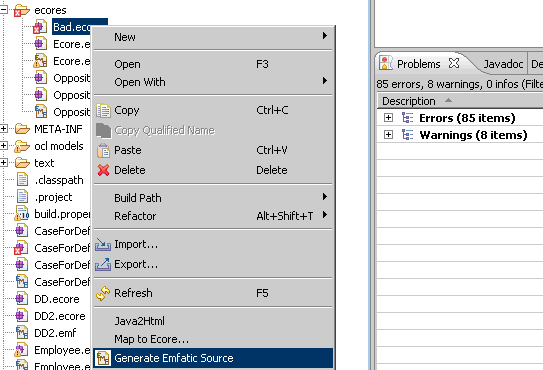Click the yellow Refresh arrows icon
The height and width of the screenshot is (370, 543).
click(103, 293)
